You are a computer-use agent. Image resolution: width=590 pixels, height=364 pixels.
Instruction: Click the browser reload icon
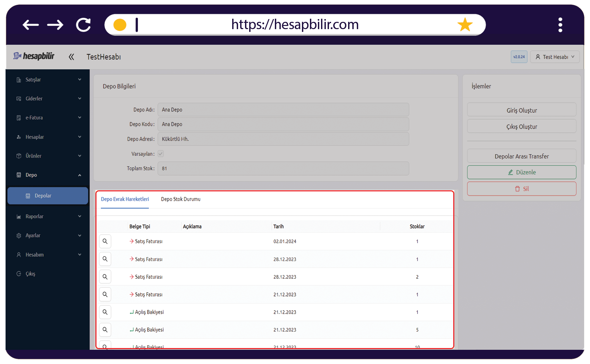point(83,25)
